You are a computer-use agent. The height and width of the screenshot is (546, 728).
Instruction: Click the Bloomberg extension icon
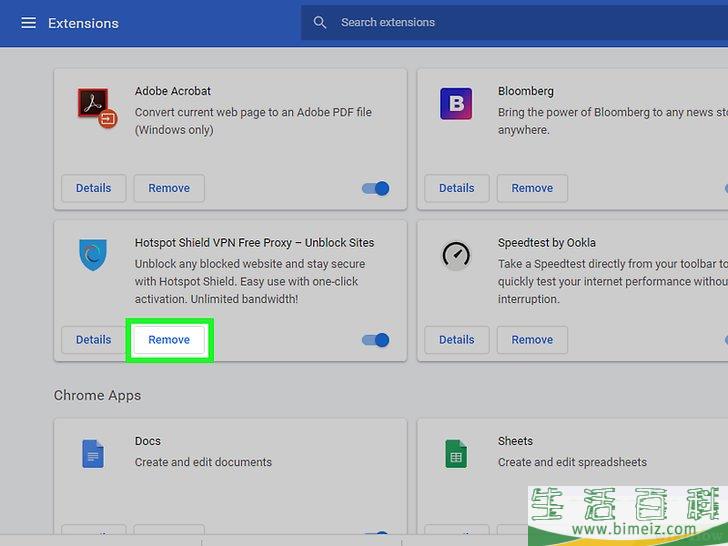tap(456, 104)
